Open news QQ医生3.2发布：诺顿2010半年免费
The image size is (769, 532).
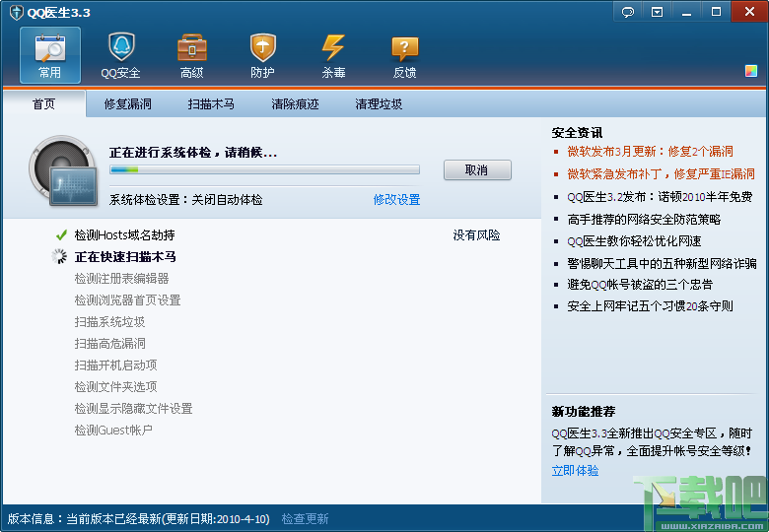click(660, 197)
